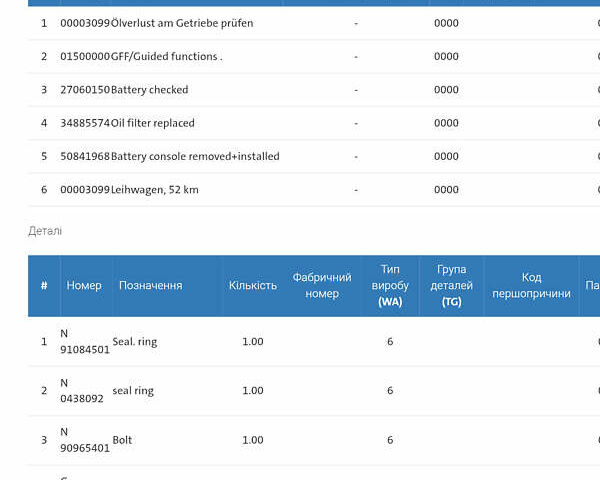The height and width of the screenshot is (480, 600).
Task: Select the 'Battery console removed+installed' row
Action: click(195, 157)
